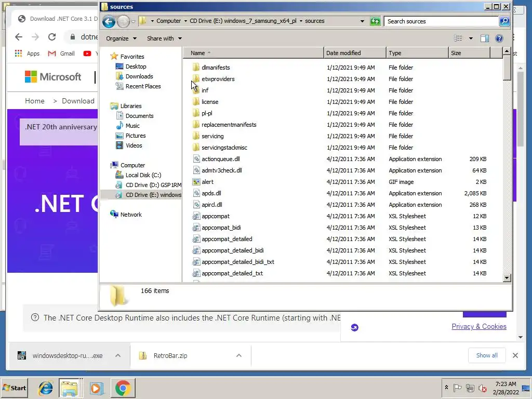Select Videos library in navigation pane
This screenshot has width=532, height=399.
134,145
